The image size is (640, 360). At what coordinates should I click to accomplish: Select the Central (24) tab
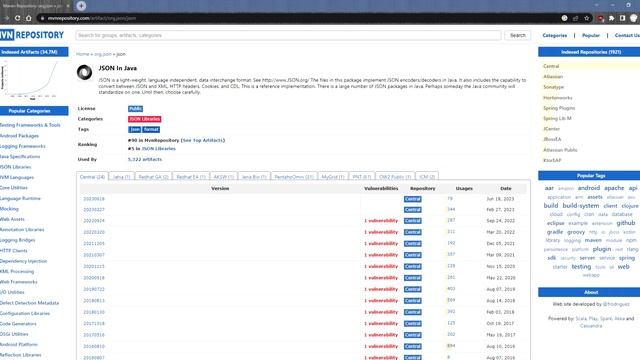coord(92,177)
